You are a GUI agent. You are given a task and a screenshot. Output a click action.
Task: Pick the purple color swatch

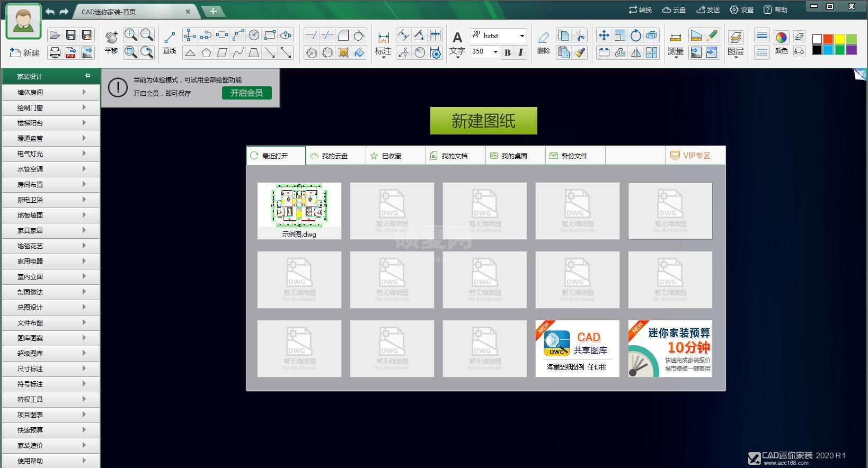point(852,50)
